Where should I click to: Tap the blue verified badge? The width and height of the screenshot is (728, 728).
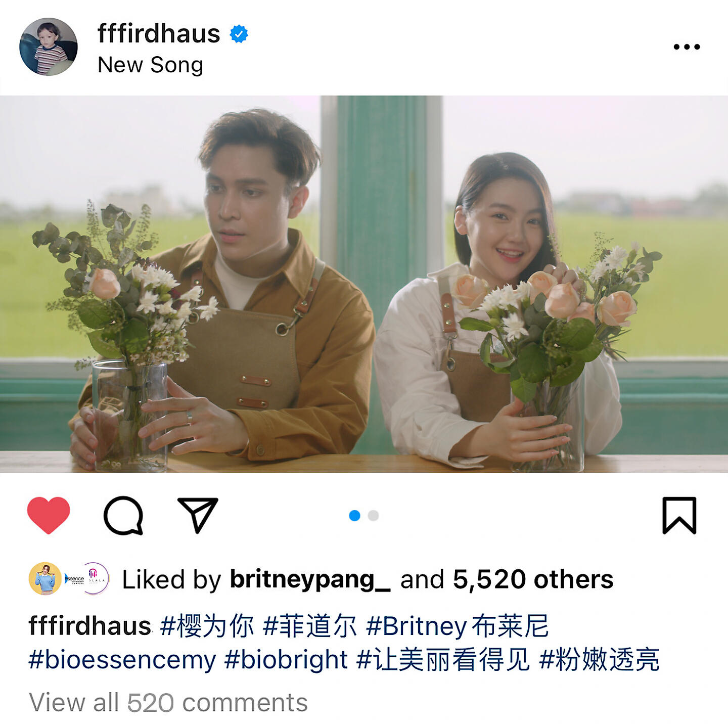[239, 34]
